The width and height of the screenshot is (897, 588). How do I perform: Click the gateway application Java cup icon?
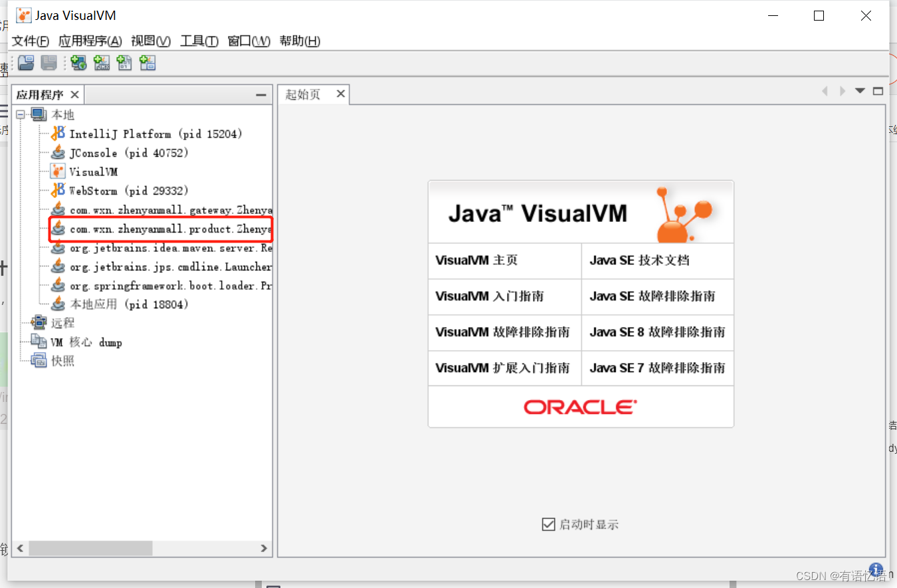(x=58, y=209)
